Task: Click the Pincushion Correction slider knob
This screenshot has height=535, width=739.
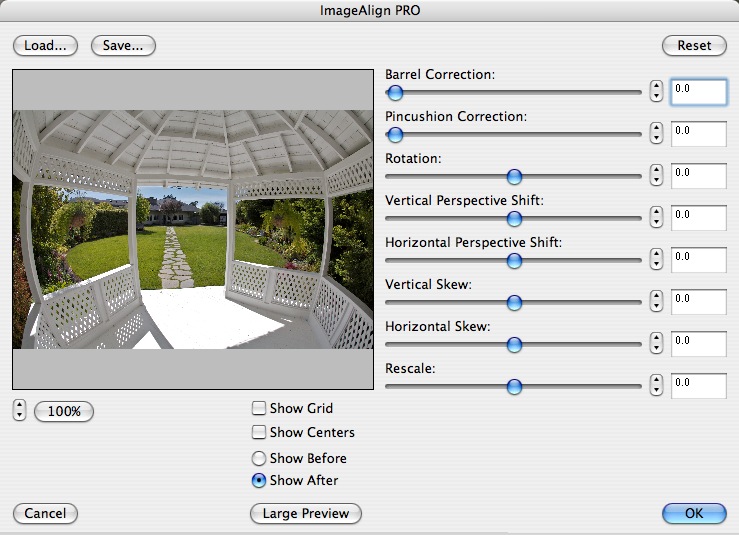Action: (395, 135)
